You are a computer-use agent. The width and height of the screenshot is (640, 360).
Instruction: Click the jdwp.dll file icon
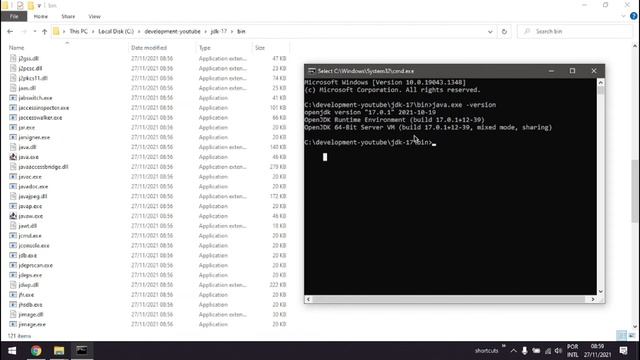pos(13,285)
